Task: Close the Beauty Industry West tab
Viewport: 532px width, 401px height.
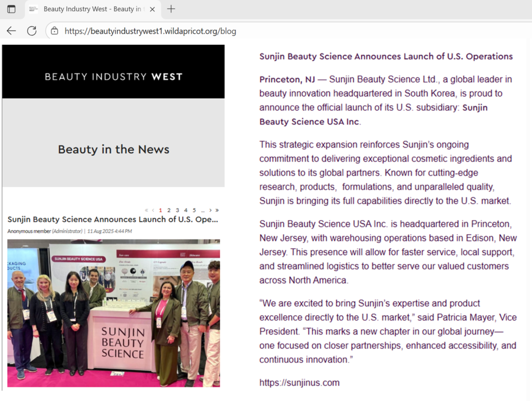Action: (152, 9)
